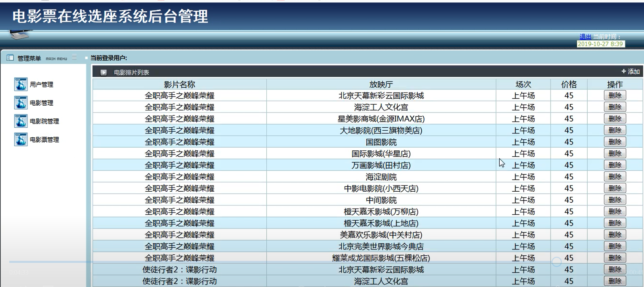
Task: Select the 万画影城(田村店) cell
Action: [x=381, y=165]
